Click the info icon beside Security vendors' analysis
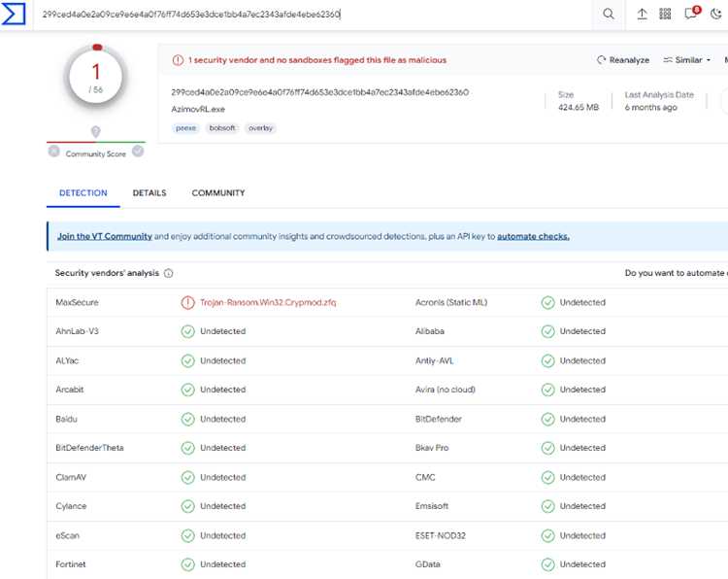Image resolution: width=728 pixels, height=579 pixels. click(x=169, y=273)
